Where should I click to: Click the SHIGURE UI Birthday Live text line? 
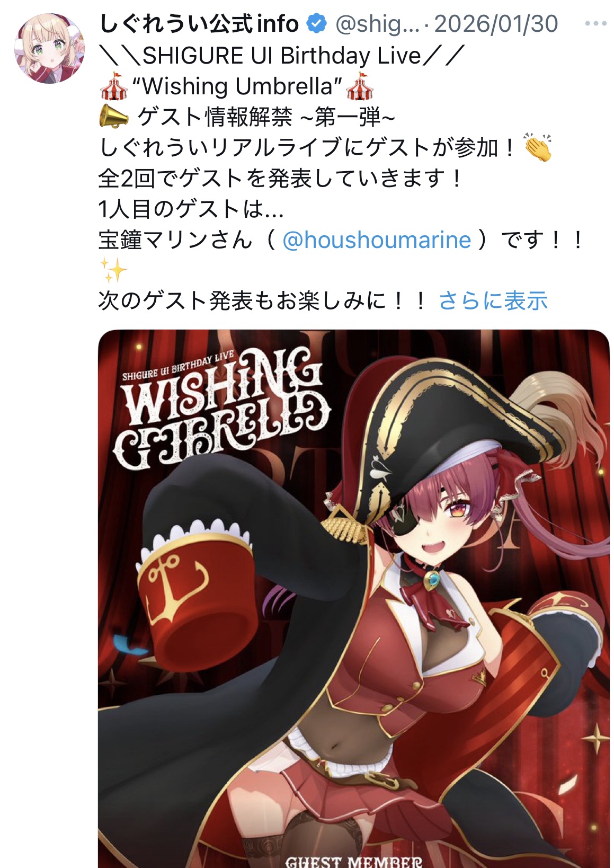[282, 55]
